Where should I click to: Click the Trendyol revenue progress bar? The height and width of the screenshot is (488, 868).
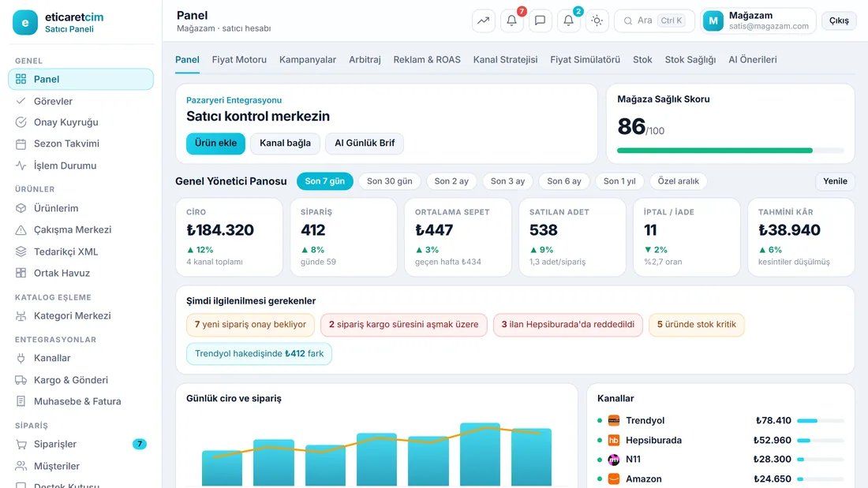coord(821,421)
